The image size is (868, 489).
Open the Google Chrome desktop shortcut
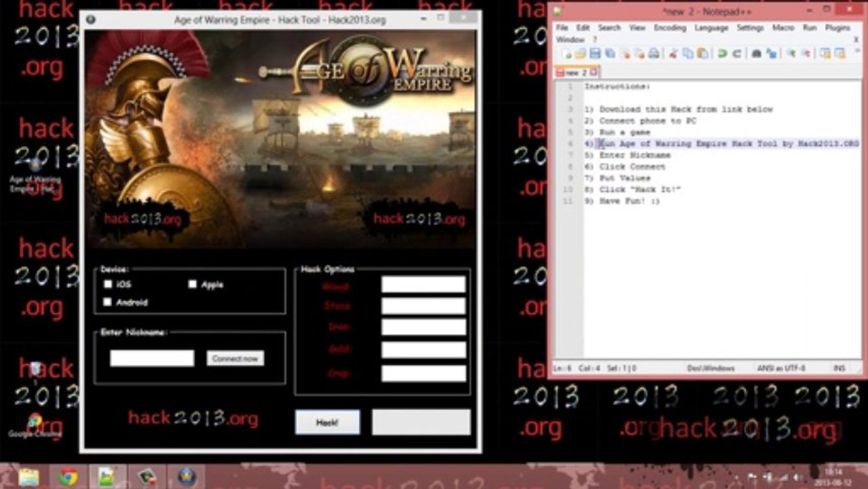(x=35, y=424)
